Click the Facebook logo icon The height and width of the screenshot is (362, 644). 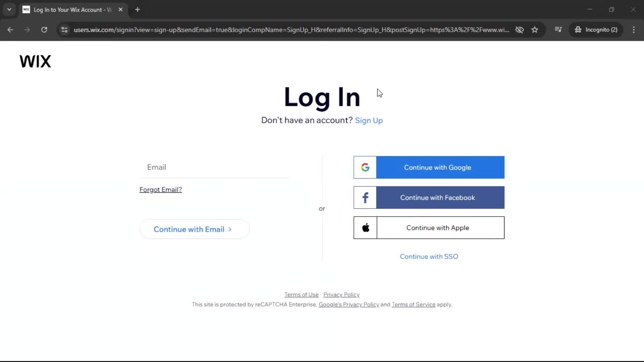[x=365, y=197]
